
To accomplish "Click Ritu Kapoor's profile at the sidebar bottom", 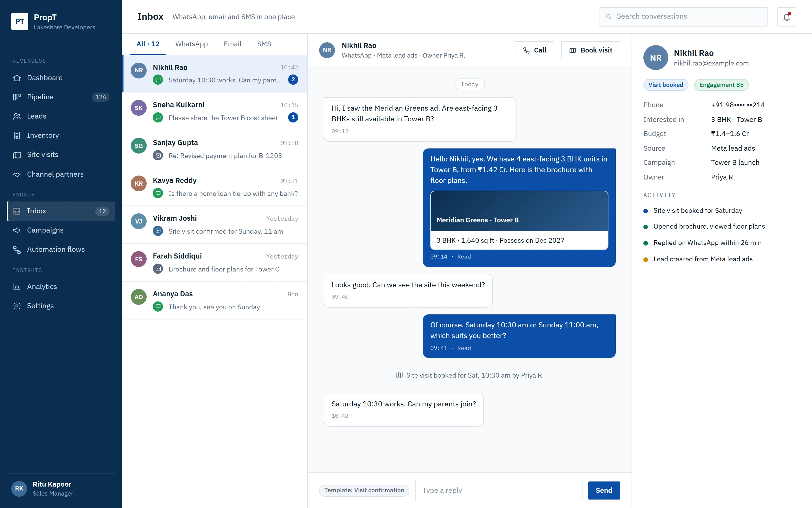I will (x=61, y=489).
